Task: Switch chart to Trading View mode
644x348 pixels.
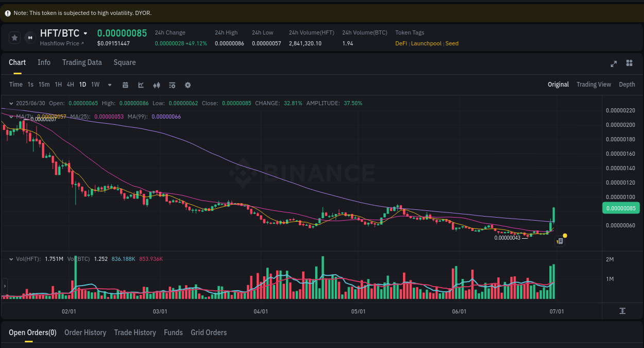Action: coord(594,84)
